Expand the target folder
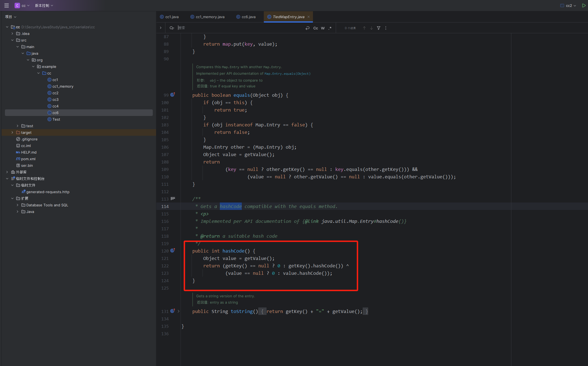This screenshot has height=366, width=588. tap(12, 132)
